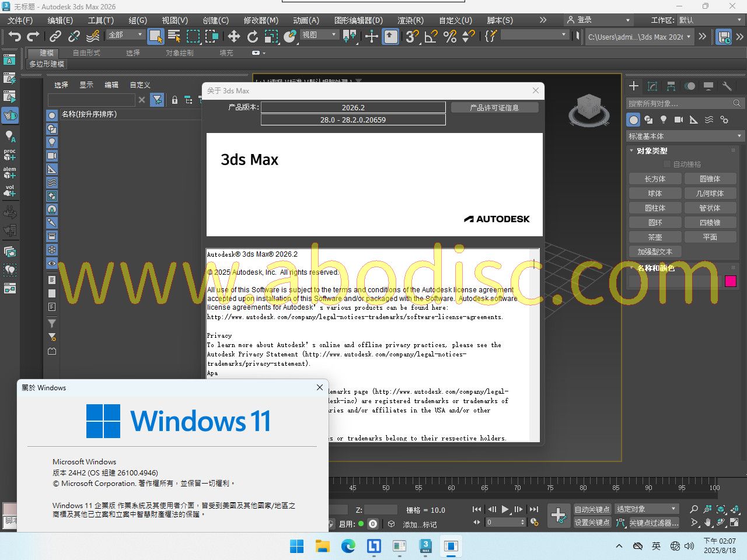Switch to the 自由形式 ribbon tab
747x560 pixels.
(x=86, y=52)
